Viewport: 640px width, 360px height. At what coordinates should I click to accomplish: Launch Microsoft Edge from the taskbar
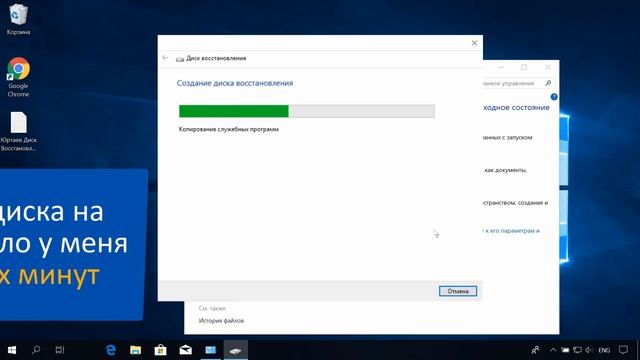coord(111,350)
